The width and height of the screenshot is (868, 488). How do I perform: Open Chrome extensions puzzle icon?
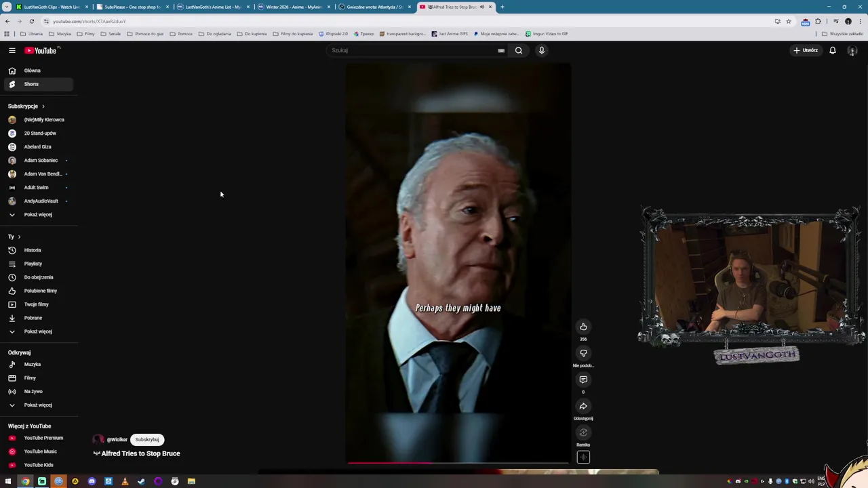point(818,21)
